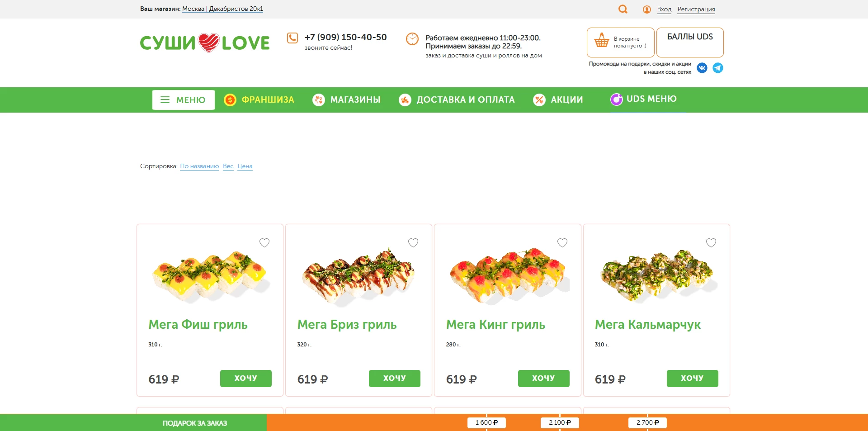This screenshot has width=868, height=431.
Task: Open the VK social network icon
Action: 702,68
